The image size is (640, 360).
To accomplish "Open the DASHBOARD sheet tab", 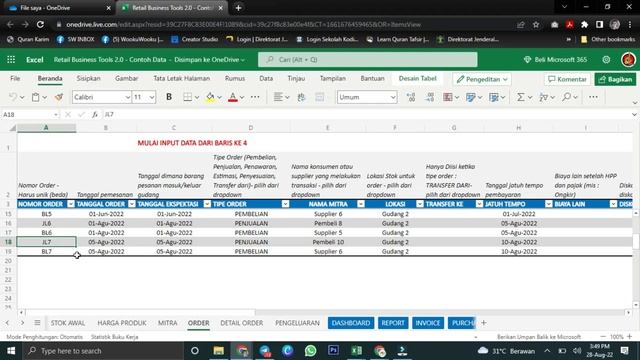I will [x=351, y=323].
